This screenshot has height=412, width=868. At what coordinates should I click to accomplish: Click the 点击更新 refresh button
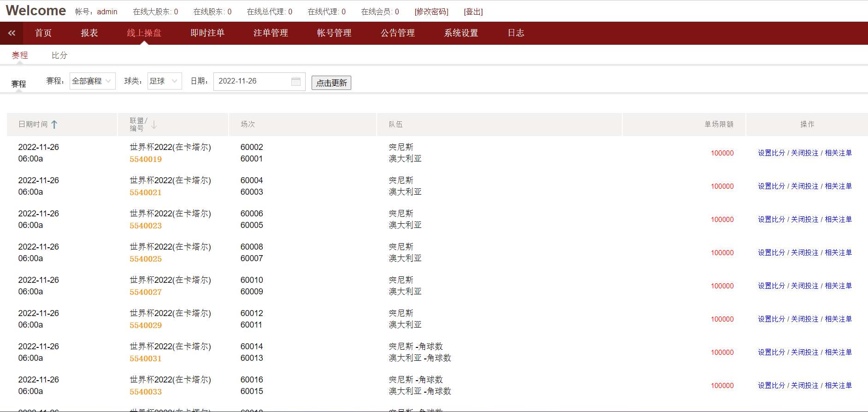(x=331, y=83)
